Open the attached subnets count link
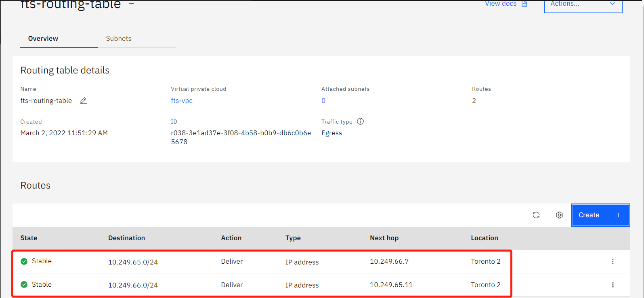Image resolution: width=644 pixels, height=298 pixels. click(x=323, y=101)
